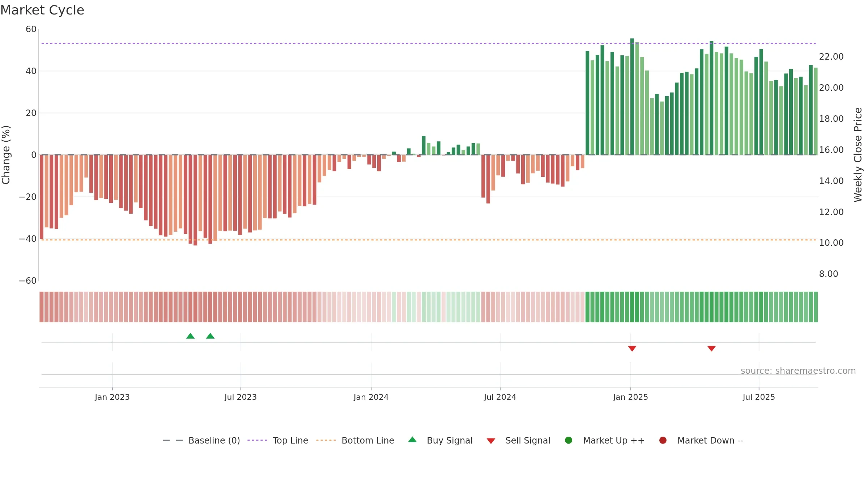
Task: Click the second buy signal marker before Jul 2023
Action: (x=210, y=336)
